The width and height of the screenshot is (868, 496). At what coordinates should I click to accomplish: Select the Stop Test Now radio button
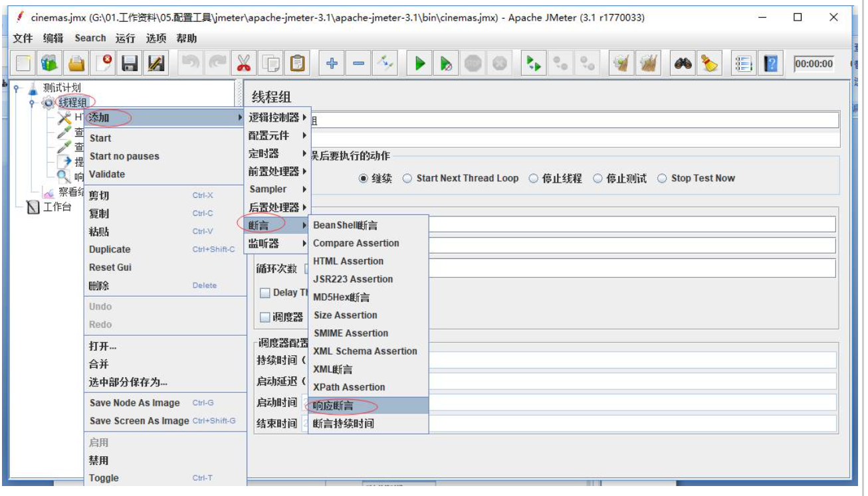pos(662,179)
